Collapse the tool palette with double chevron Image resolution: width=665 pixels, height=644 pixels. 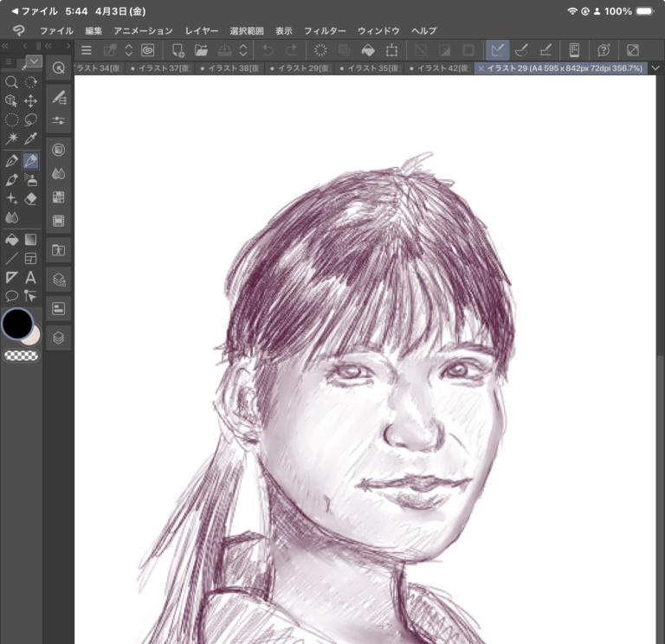(6, 46)
